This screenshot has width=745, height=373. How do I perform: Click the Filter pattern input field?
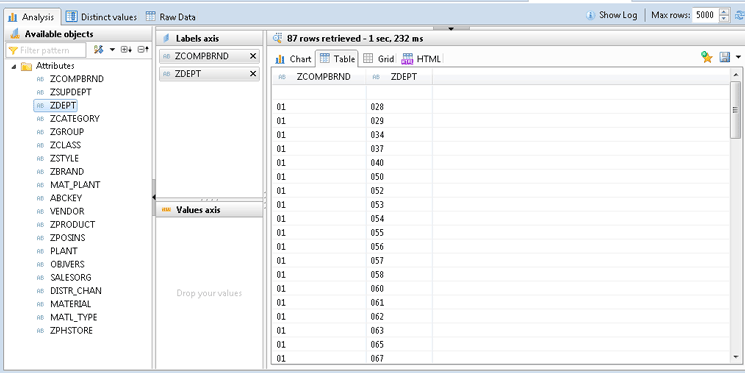point(46,50)
